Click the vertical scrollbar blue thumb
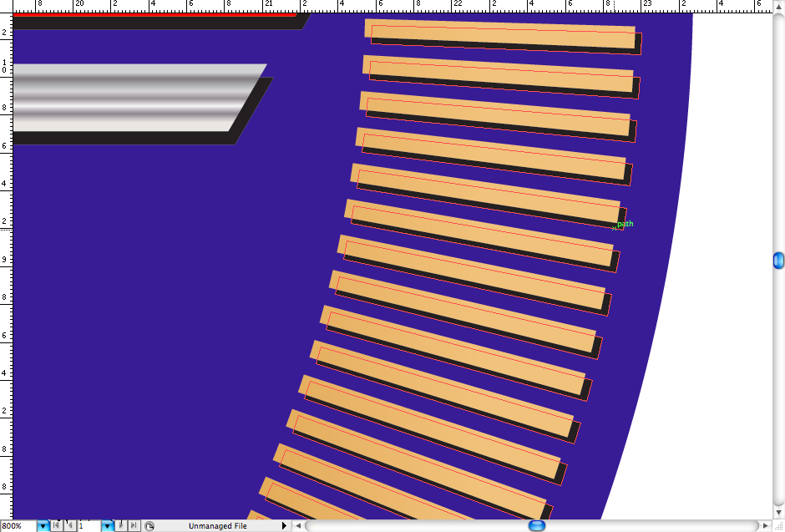 pos(778,261)
